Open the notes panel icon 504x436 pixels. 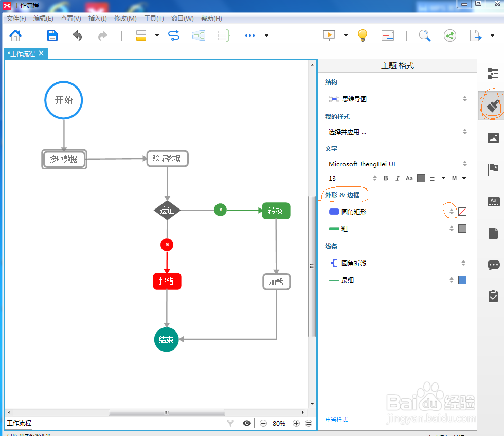point(493,233)
